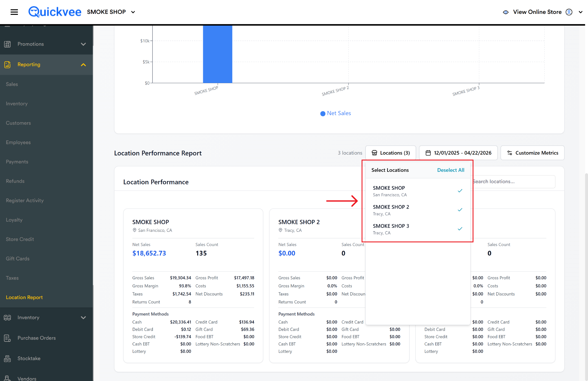Open the hamburger navigation menu

click(x=14, y=12)
